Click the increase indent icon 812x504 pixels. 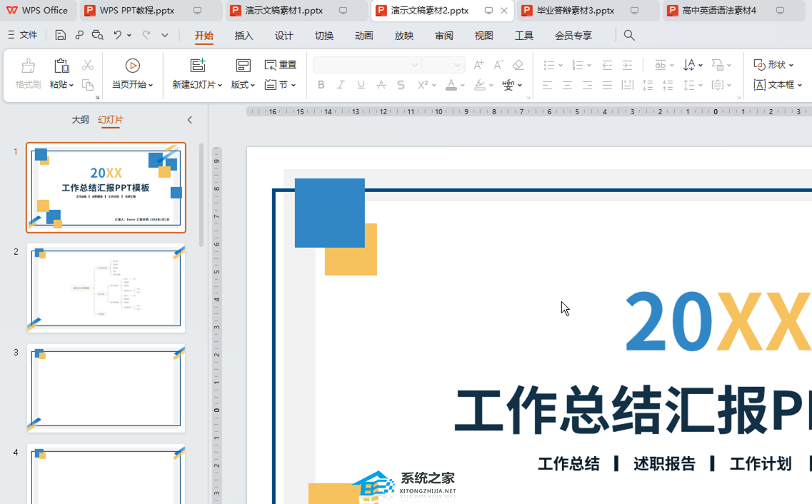627,65
